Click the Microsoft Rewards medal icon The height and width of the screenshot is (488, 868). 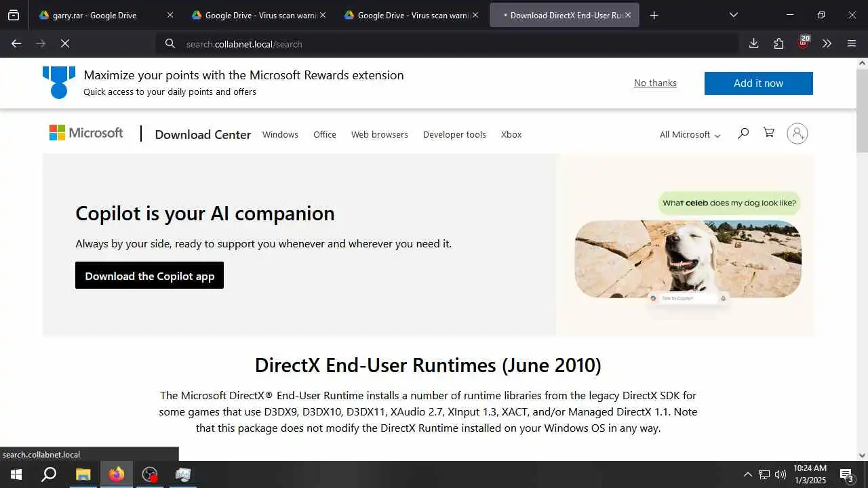pos(59,82)
